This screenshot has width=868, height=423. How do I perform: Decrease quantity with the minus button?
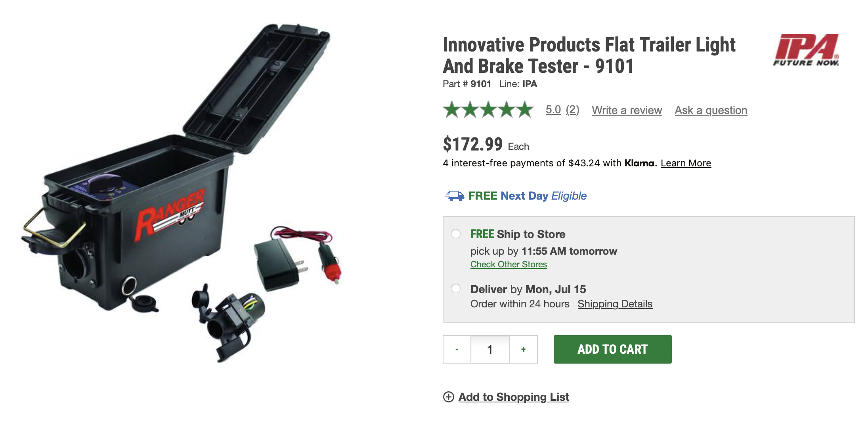pos(457,349)
